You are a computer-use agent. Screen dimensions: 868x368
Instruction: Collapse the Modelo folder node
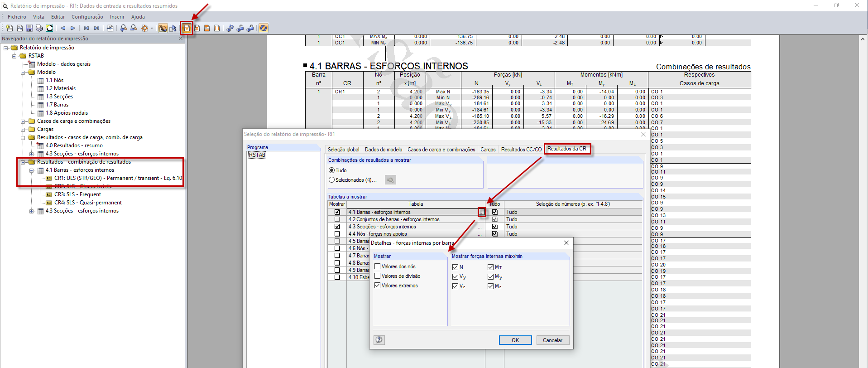23,72
